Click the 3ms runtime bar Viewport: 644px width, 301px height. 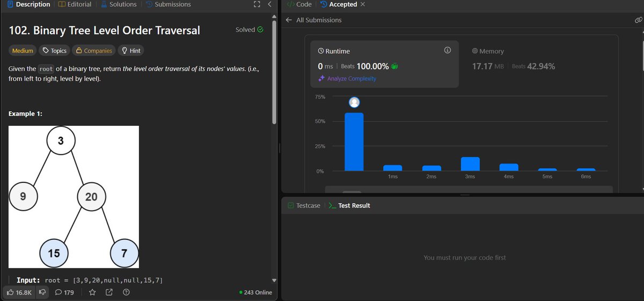click(x=470, y=164)
